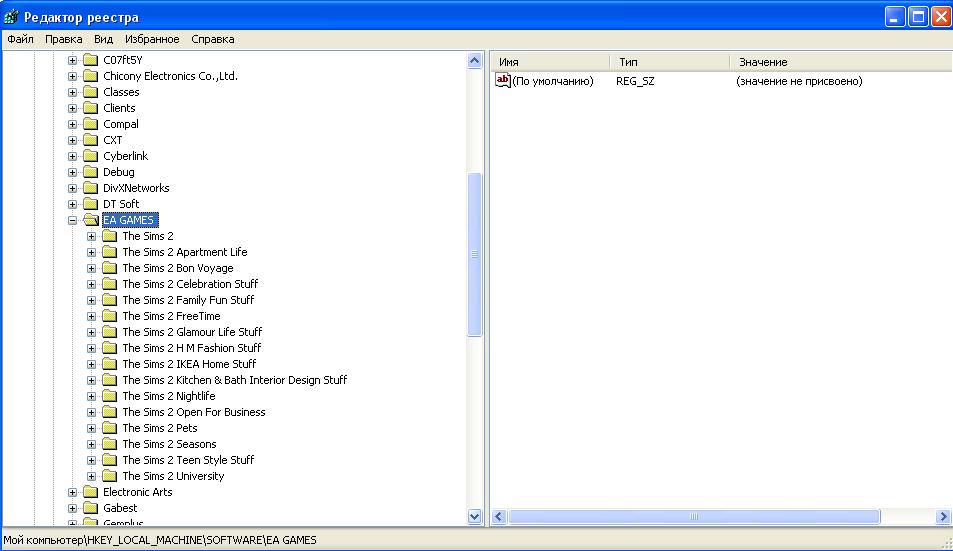Expand The Sims 2 Seasons key
The width and height of the screenshot is (953, 551).
[91, 444]
